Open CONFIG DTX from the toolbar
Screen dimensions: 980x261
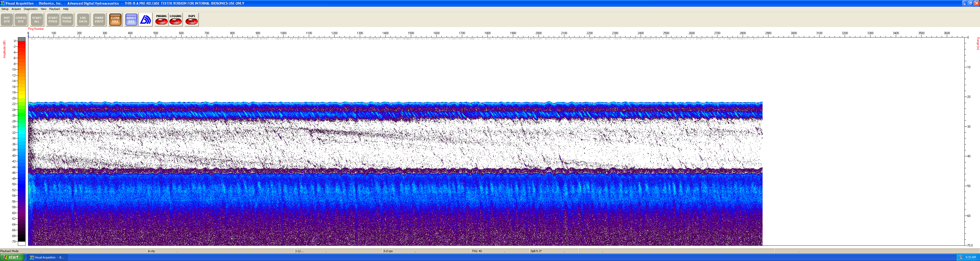[21, 20]
